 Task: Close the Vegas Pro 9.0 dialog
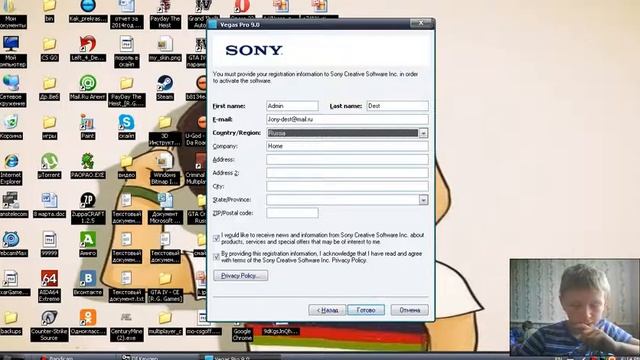pyautogui.click(x=421, y=23)
